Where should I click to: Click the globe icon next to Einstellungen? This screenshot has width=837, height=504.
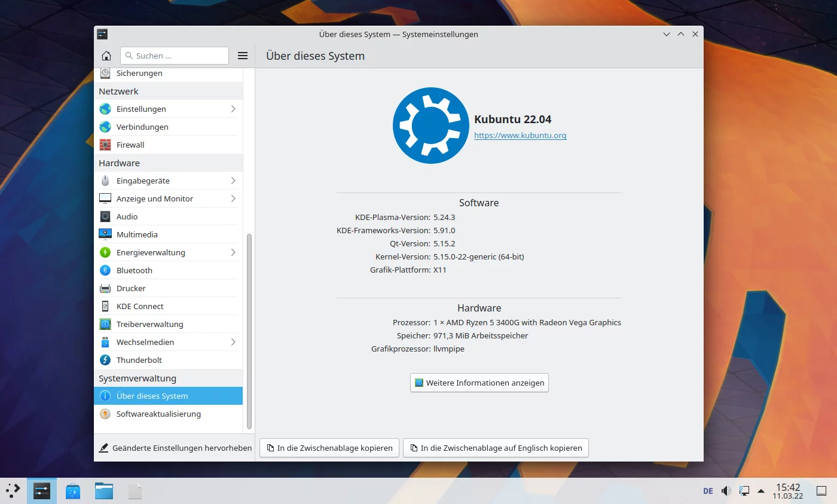point(105,109)
